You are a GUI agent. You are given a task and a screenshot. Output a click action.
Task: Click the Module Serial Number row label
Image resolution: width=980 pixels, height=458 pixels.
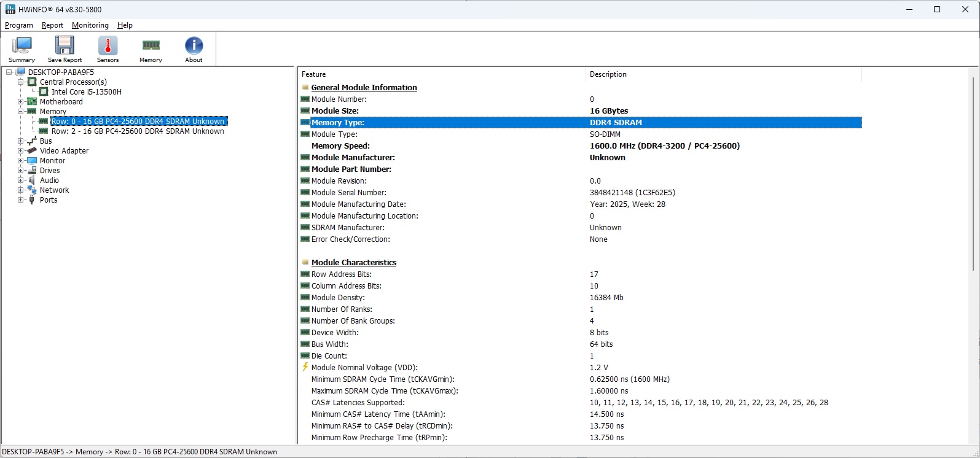click(348, 193)
